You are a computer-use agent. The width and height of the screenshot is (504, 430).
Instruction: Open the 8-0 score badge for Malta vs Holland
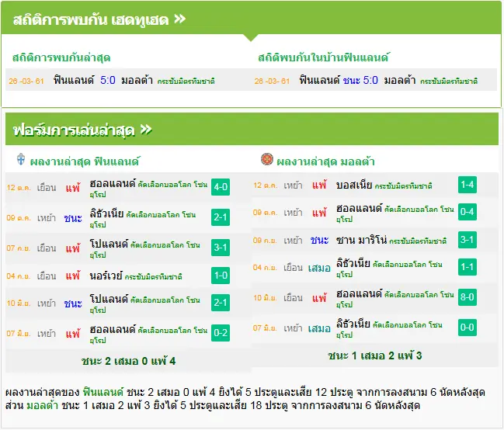(x=467, y=297)
